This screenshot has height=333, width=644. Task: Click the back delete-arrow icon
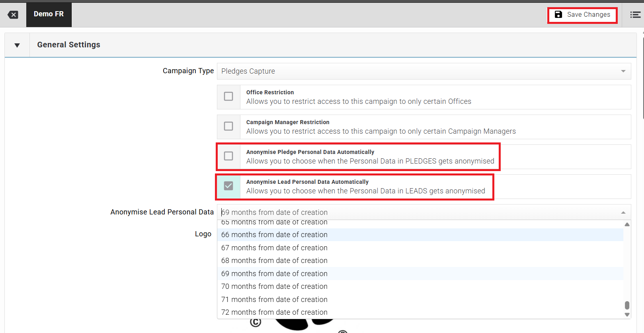[13, 15]
